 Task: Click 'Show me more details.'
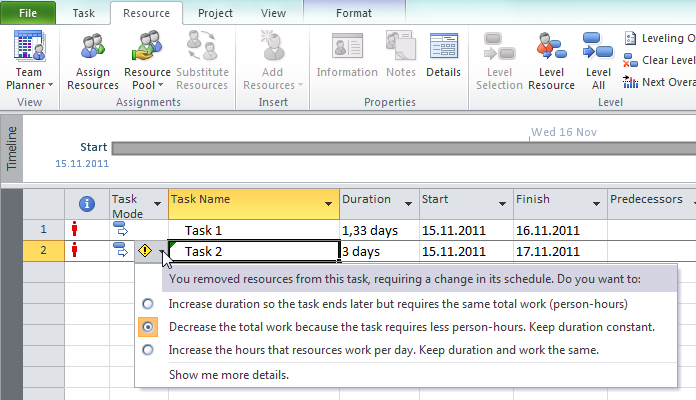click(228, 375)
